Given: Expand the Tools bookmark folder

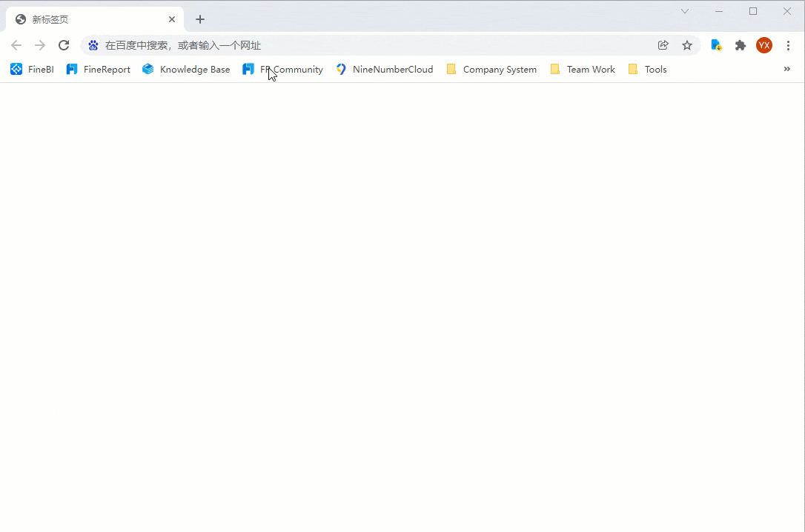Looking at the screenshot, I should (x=647, y=69).
